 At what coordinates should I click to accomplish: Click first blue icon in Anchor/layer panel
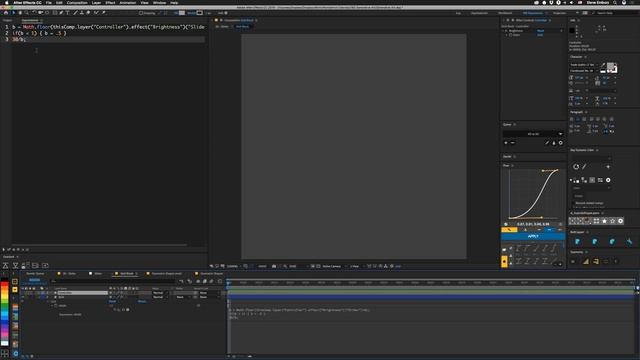click(578, 242)
